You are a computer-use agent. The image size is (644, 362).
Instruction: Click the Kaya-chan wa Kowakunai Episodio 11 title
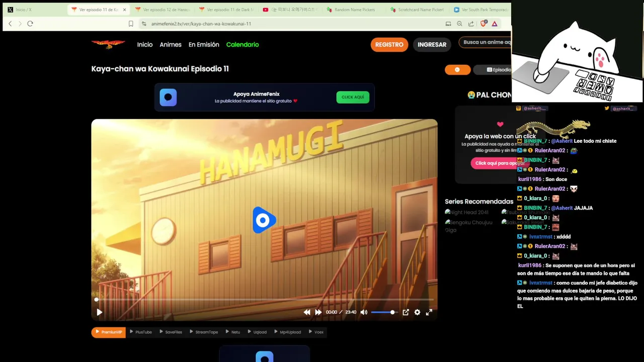(160, 69)
